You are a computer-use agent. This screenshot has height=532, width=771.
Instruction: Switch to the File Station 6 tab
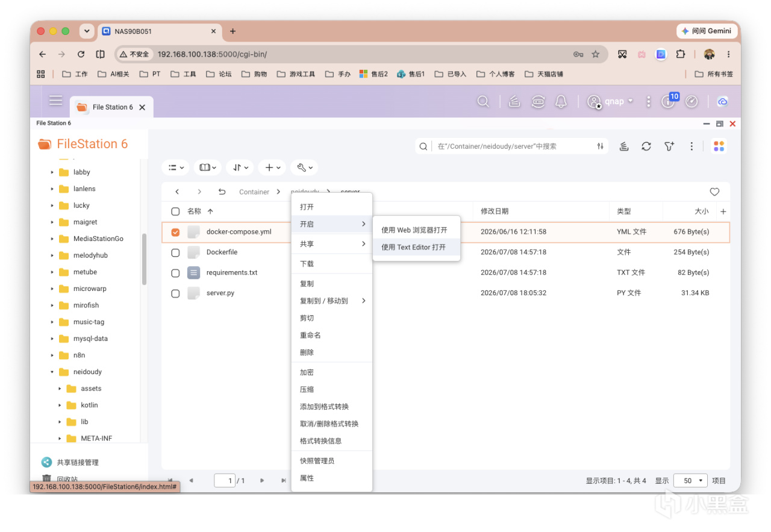[x=111, y=107]
